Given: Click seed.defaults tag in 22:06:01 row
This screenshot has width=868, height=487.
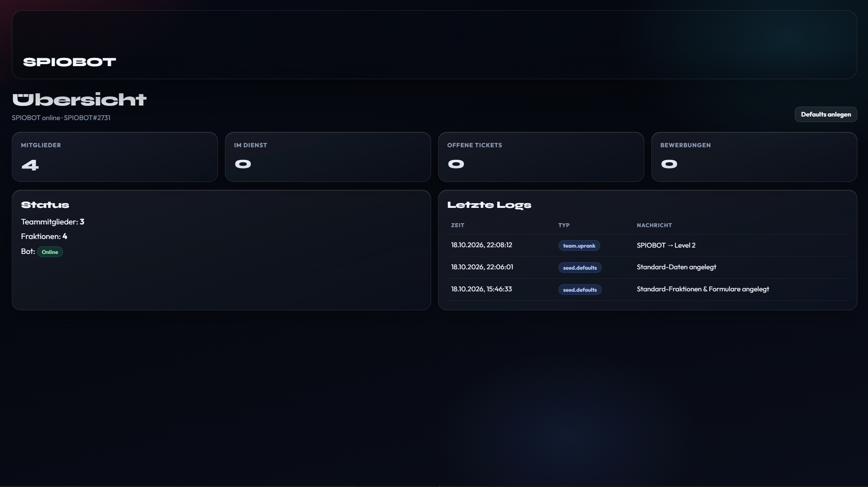Looking at the screenshot, I should tap(580, 268).
